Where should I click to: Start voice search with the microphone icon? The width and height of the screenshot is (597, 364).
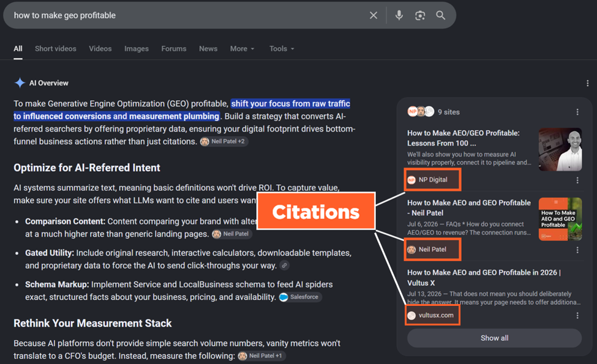pyautogui.click(x=399, y=15)
